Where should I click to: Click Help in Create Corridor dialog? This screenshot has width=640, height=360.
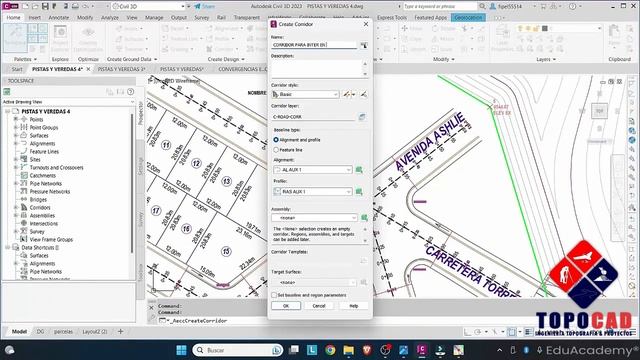pos(353,306)
